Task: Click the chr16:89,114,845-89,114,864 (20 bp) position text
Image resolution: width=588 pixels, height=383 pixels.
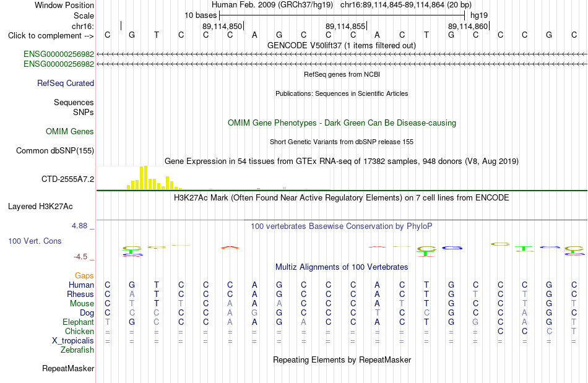Action: 406,5
